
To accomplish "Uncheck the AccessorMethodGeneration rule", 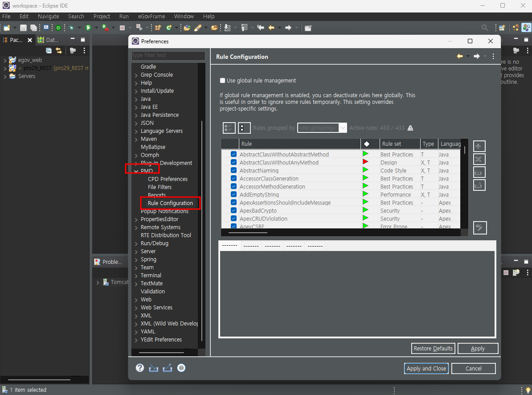I will click(233, 186).
